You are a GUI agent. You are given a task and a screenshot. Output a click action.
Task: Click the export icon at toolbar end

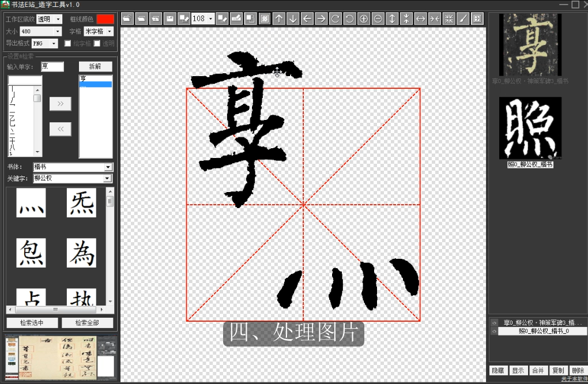click(x=477, y=19)
